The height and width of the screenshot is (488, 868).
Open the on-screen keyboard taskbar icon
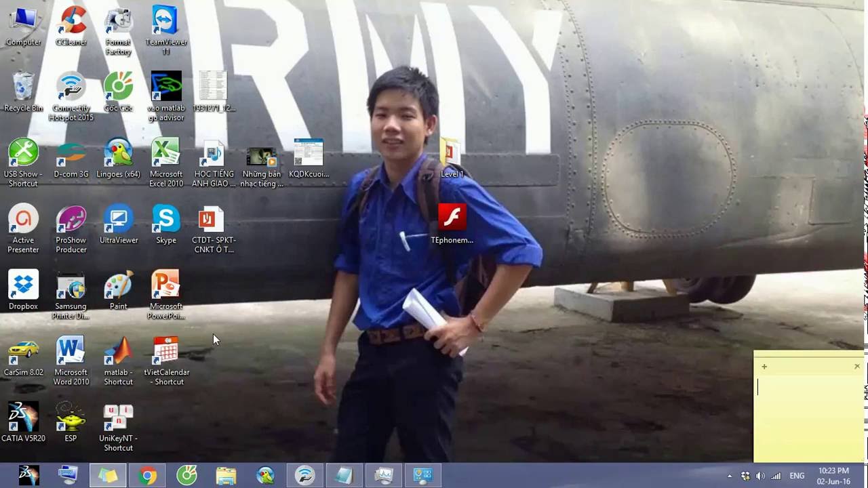click(x=68, y=475)
